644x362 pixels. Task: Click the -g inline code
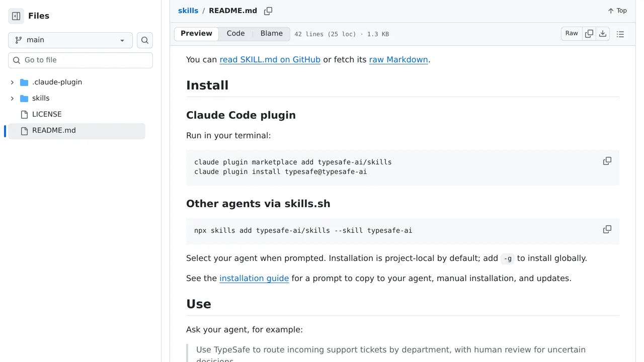click(508, 259)
